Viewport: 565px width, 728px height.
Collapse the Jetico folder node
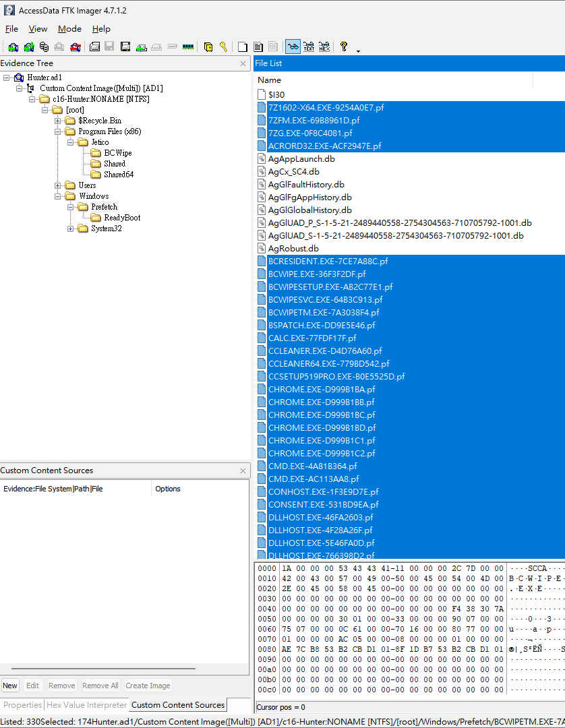pyautogui.click(x=71, y=142)
